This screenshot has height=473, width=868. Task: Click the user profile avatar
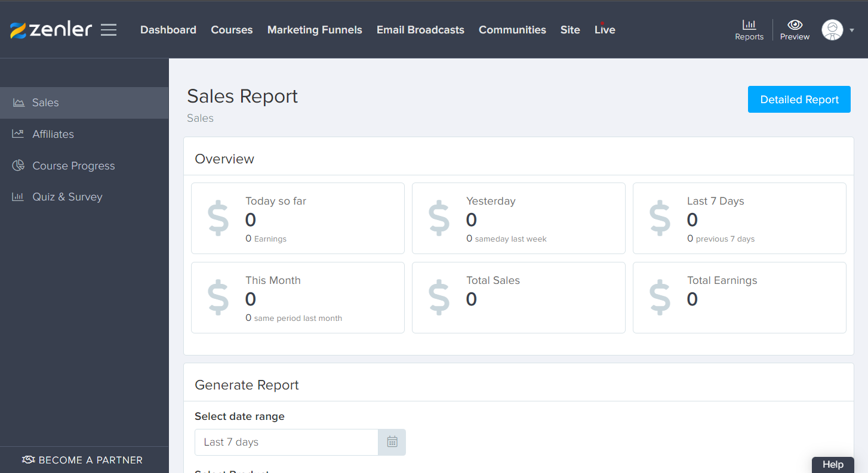(x=832, y=30)
